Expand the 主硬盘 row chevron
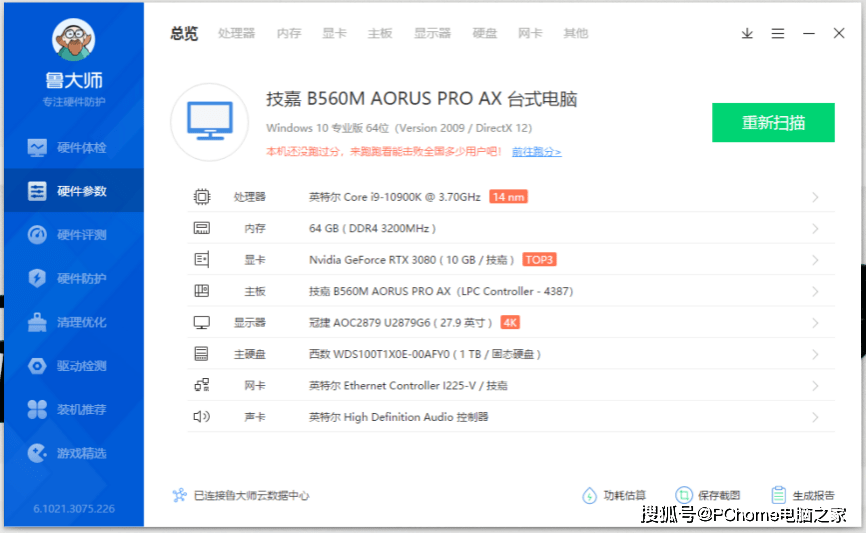Image resolution: width=866 pixels, height=533 pixels. (815, 355)
